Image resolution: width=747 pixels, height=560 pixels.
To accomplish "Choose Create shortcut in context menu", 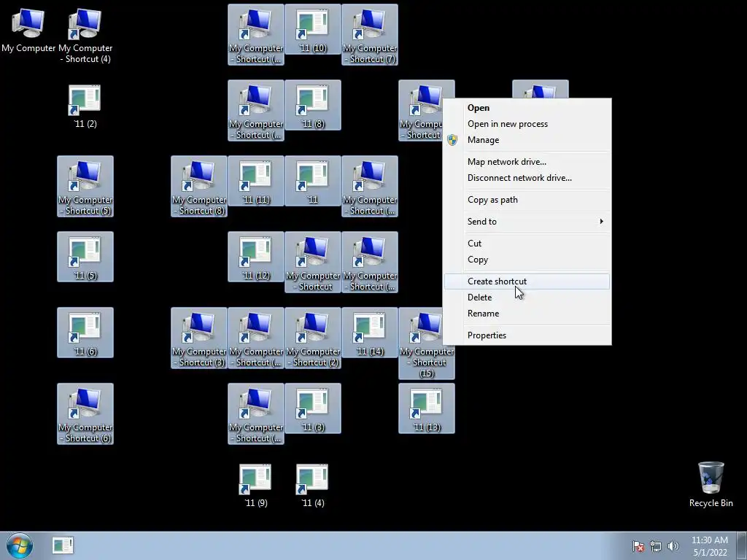I will click(527, 281).
